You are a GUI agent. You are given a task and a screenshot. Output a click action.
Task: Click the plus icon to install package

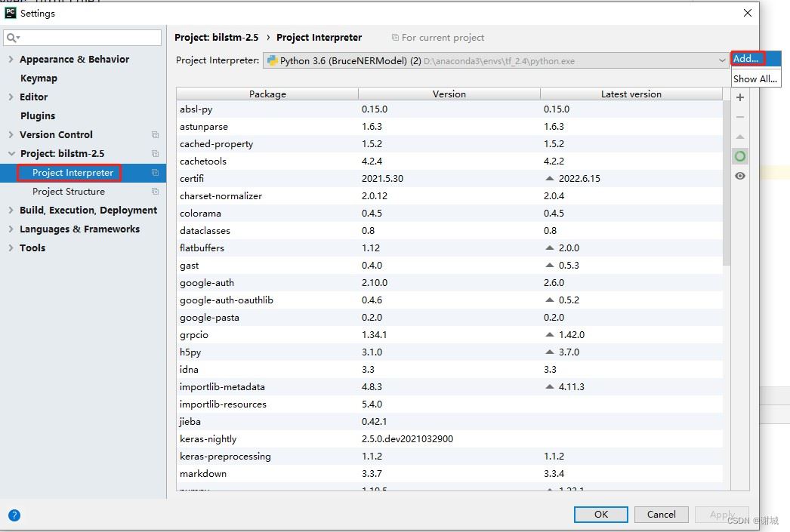click(740, 98)
